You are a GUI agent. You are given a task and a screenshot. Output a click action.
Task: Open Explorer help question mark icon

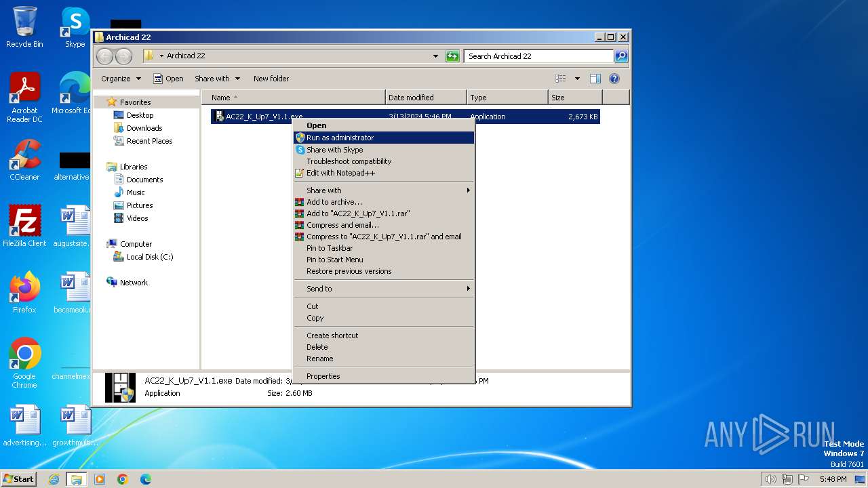[614, 79]
